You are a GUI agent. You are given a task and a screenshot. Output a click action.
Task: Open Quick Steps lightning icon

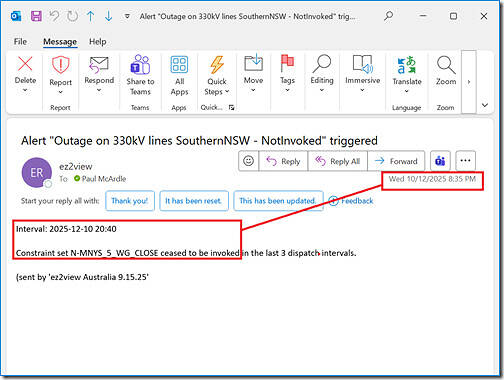tap(217, 65)
